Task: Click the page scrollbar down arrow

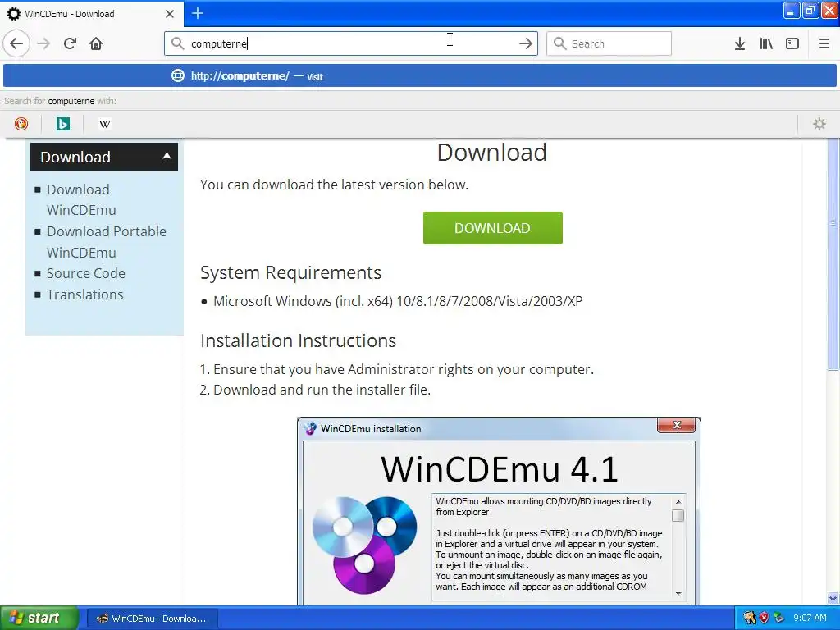Action: pyautogui.click(x=833, y=598)
